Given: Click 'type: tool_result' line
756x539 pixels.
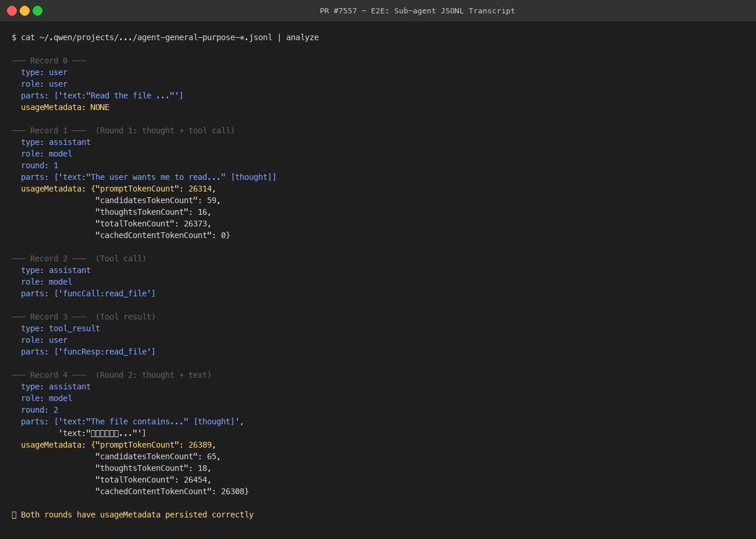Looking at the screenshot, I should [x=60, y=328].
